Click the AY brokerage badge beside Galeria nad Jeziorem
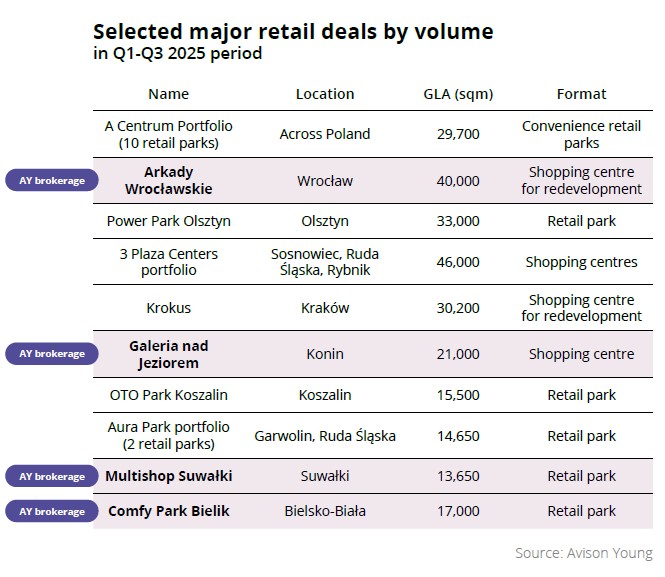This screenshot has height=577, width=665. [x=52, y=354]
